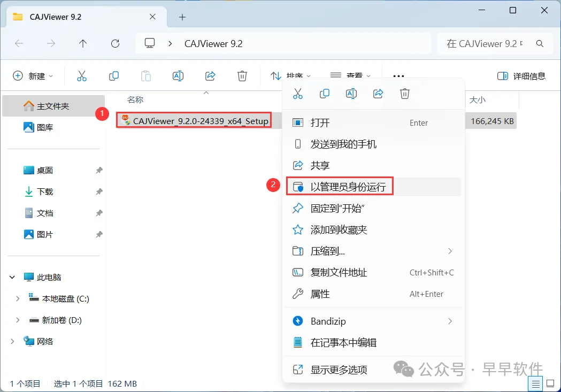Click the Rename icon in the Explorer toolbar
The width and height of the screenshot is (561, 392).
[x=178, y=76]
